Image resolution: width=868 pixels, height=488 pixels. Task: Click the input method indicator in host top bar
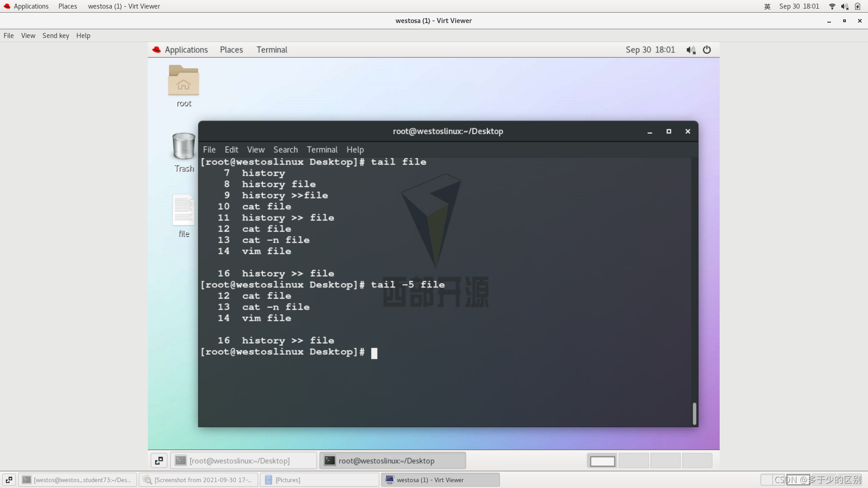point(767,6)
